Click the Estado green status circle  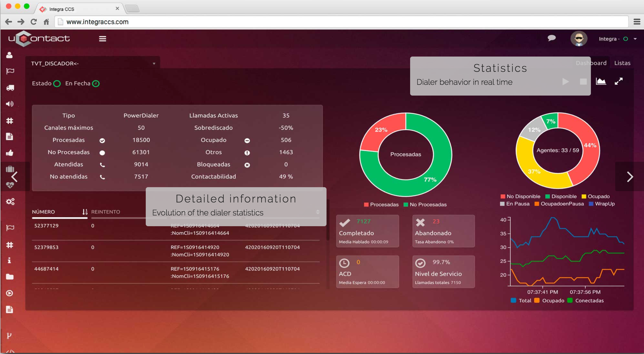click(x=57, y=83)
